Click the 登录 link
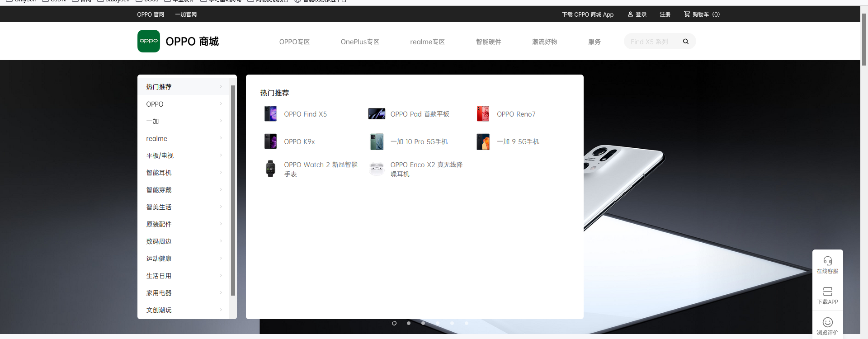 pyautogui.click(x=641, y=14)
